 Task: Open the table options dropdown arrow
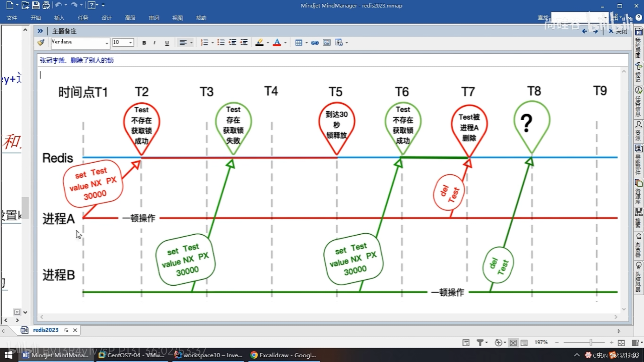(306, 43)
